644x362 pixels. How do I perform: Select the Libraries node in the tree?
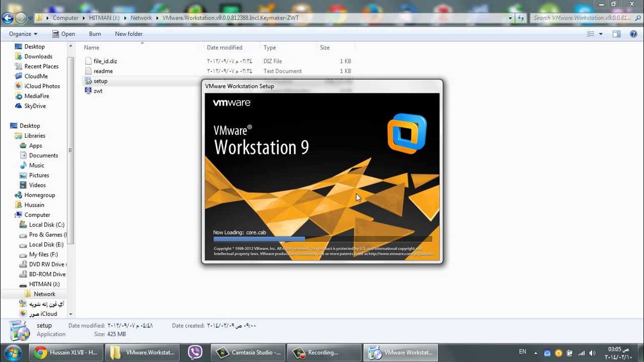[x=35, y=136]
